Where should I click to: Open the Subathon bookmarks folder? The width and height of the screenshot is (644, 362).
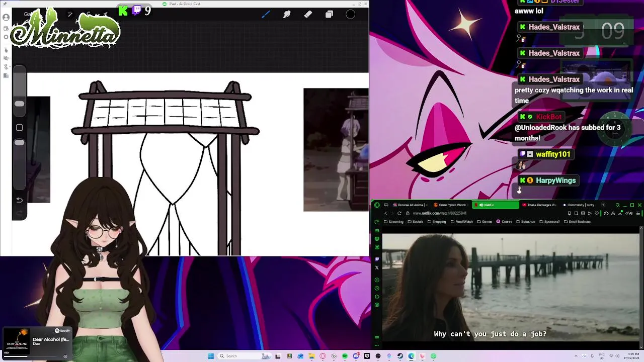coord(525,222)
